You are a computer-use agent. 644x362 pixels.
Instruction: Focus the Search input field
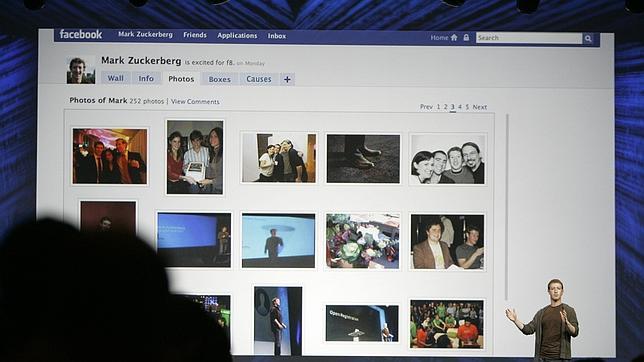click(x=529, y=38)
